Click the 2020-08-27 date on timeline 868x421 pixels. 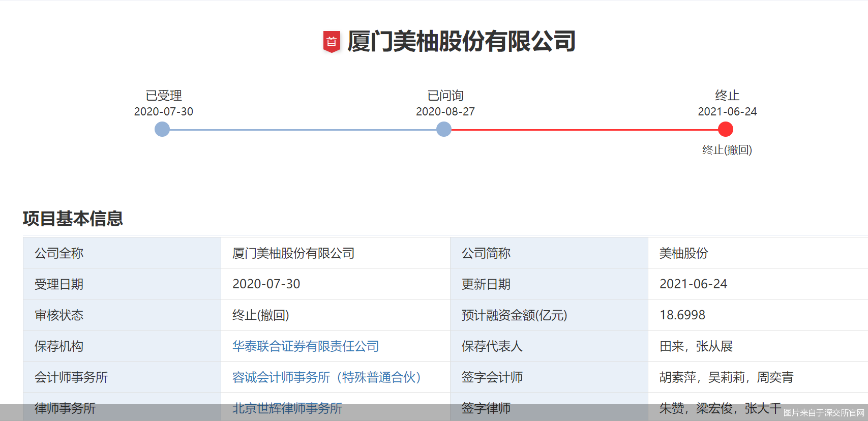[445, 111]
